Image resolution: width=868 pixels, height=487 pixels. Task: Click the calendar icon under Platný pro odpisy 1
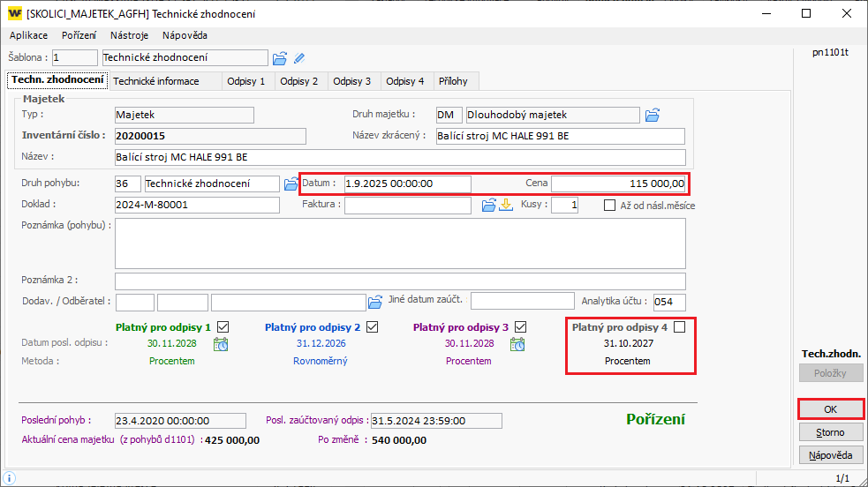221,344
